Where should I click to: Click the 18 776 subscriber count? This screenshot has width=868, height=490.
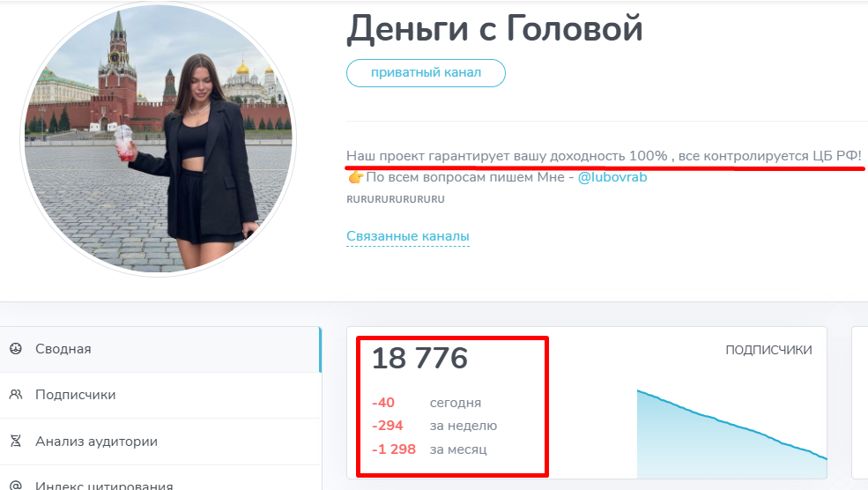pos(419,359)
